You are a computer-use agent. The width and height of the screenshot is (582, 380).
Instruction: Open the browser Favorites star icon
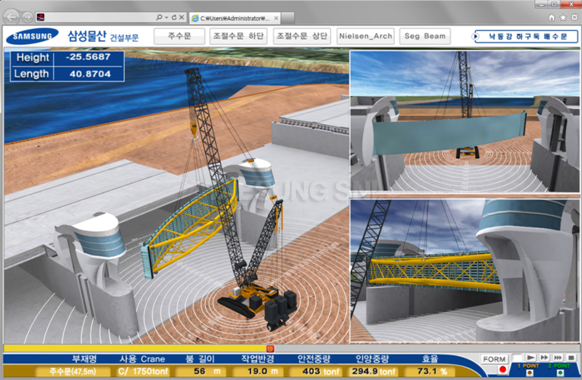coord(563,17)
